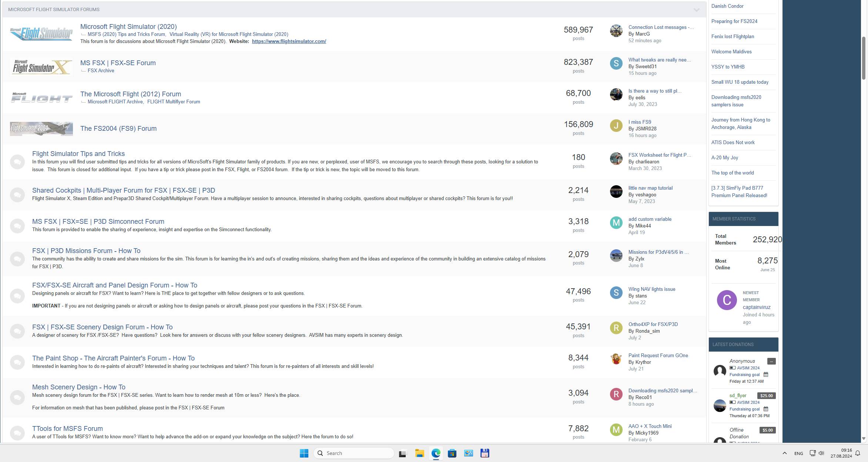Open the ENG language switcher in taskbar
This screenshot has width=868, height=462.
click(x=798, y=453)
